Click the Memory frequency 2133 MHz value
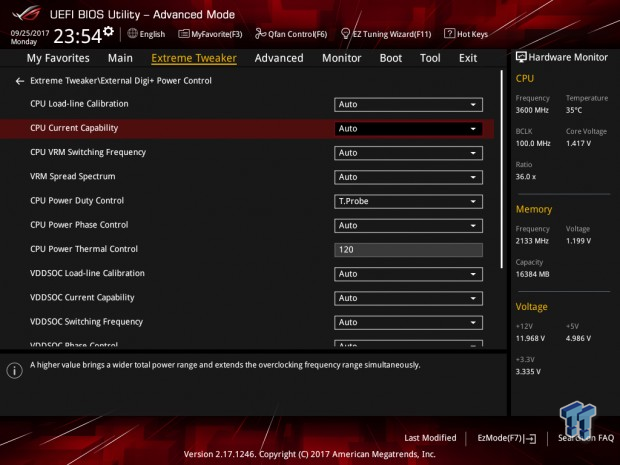 pos(532,241)
